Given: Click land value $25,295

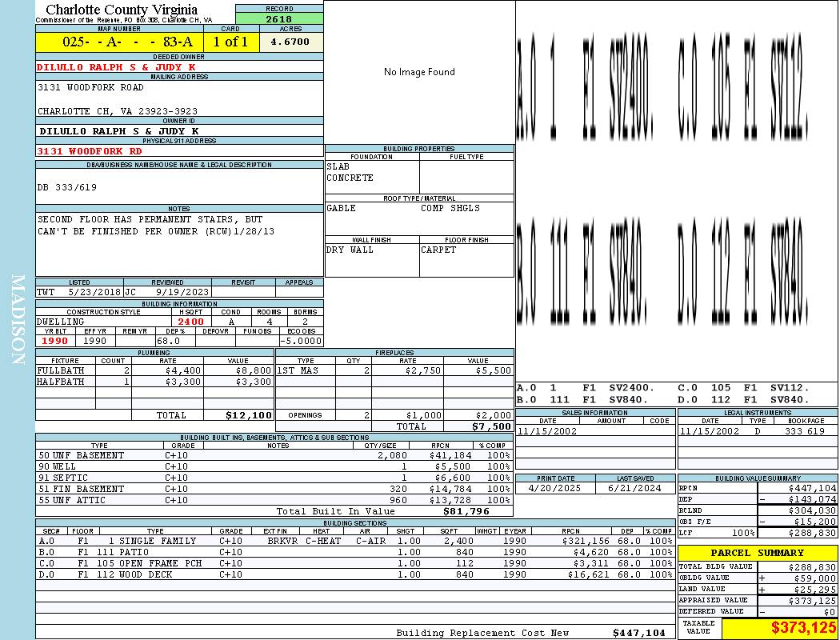Looking at the screenshot, I should point(815,590).
